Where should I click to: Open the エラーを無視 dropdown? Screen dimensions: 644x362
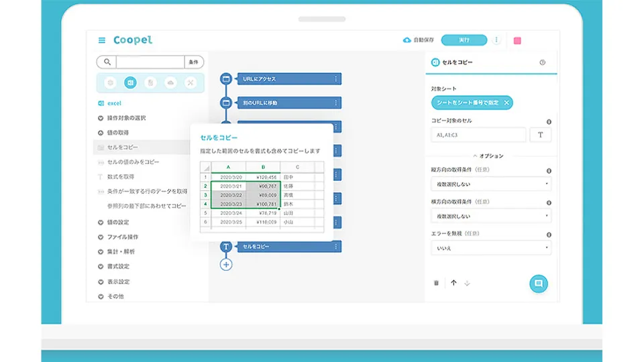(491, 248)
